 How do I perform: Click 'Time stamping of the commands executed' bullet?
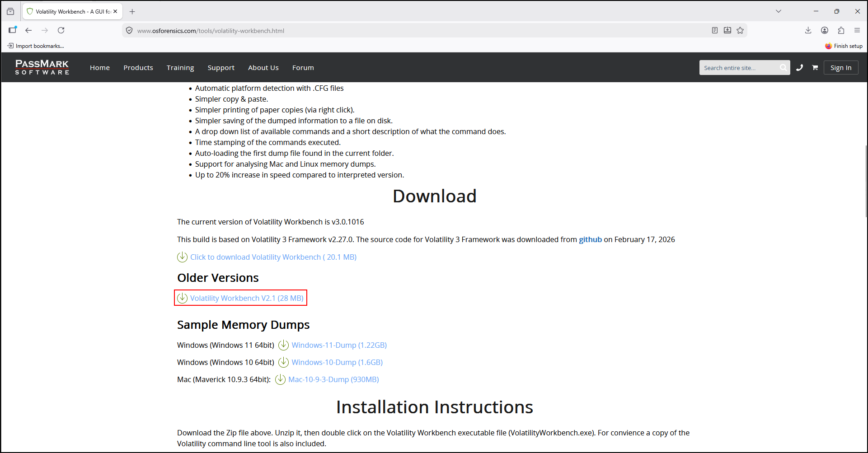coord(268,142)
